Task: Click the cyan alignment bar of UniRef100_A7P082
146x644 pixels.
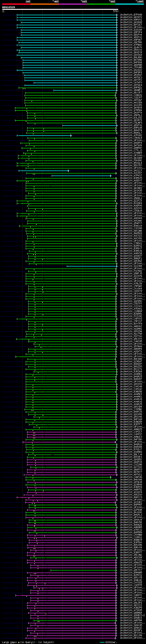Action: click(x=44, y=135)
